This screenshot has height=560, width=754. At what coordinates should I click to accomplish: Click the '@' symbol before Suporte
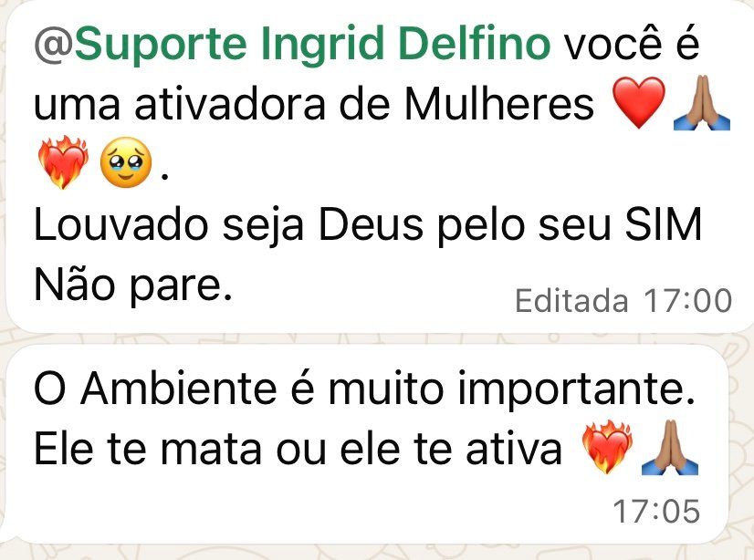pos(54,45)
